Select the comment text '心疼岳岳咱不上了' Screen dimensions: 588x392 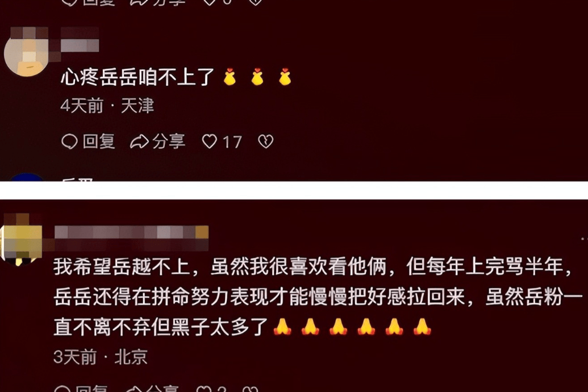pyautogui.click(x=137, y=78)
